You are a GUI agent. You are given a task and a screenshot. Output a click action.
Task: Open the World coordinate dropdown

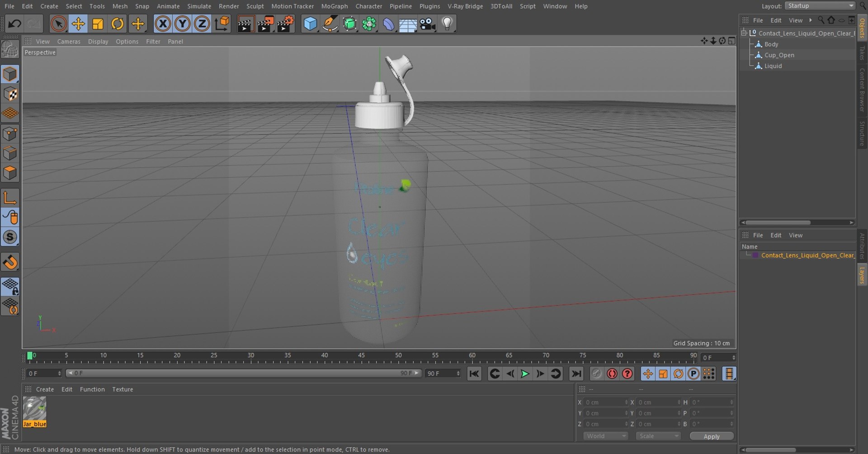[x=606, y=436]
